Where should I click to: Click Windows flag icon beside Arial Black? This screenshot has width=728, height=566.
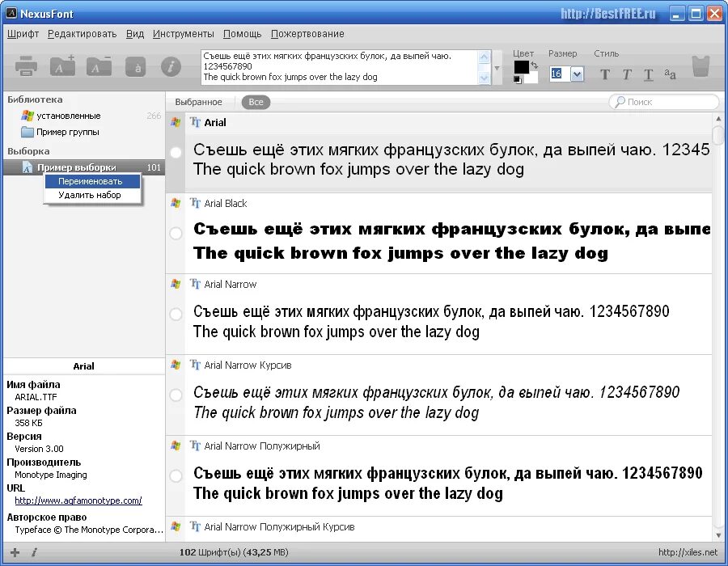point(176,203)
